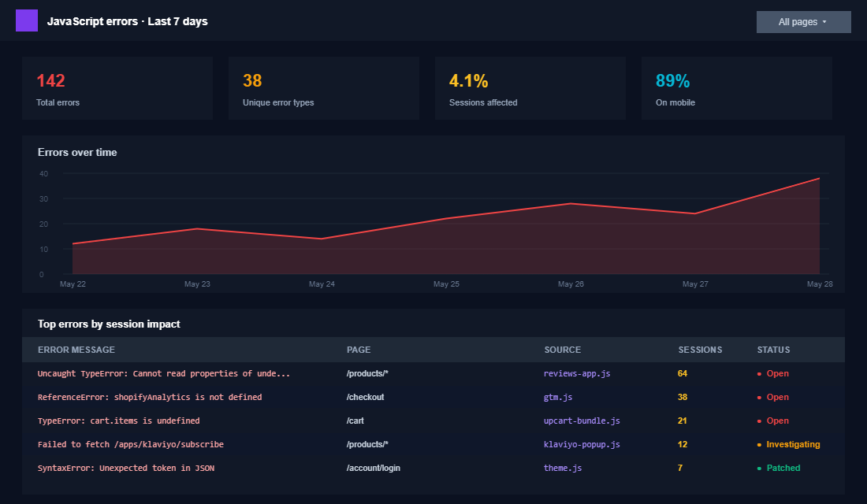
Task: Open the cart.items is undefined error
Action: click(x=118, y=421)
